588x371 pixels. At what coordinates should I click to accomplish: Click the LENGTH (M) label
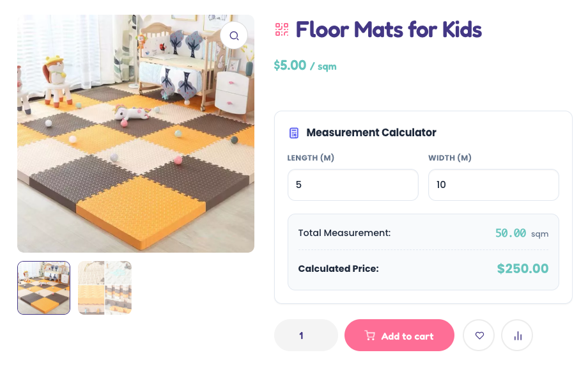(311, 158)
